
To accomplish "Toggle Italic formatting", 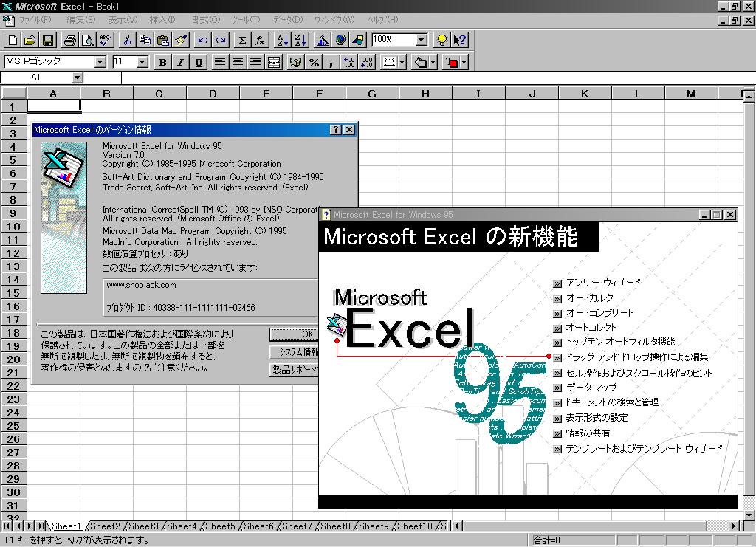I will click(x=181, y=62).
